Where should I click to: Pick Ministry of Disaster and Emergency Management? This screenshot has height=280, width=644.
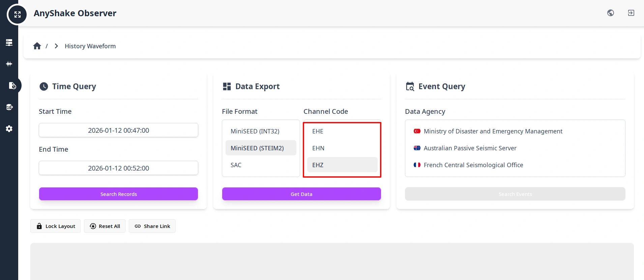point(493,131)
